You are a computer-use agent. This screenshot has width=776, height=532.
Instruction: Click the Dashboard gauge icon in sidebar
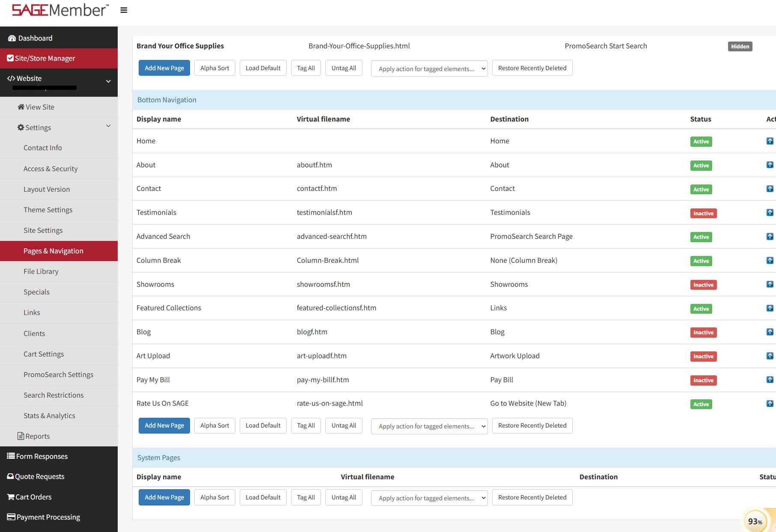pos(12,38)
